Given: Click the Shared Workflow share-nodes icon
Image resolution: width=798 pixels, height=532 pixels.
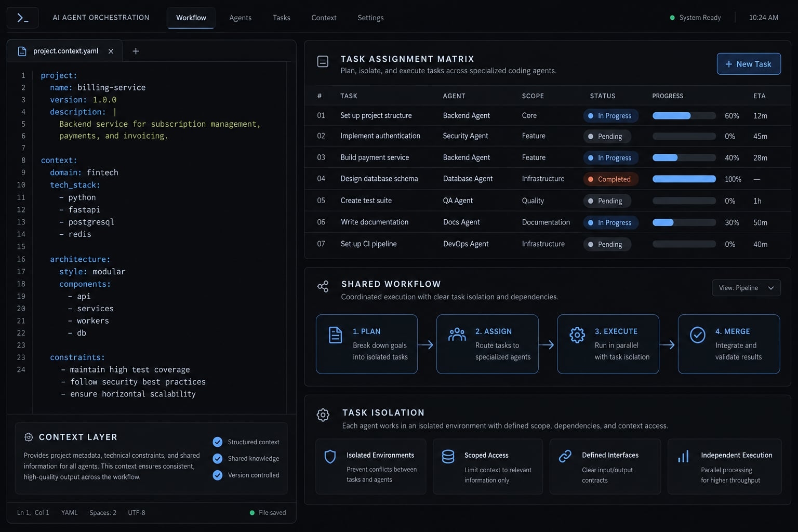Looking at the screenshot, I should (x=323, y=286).
